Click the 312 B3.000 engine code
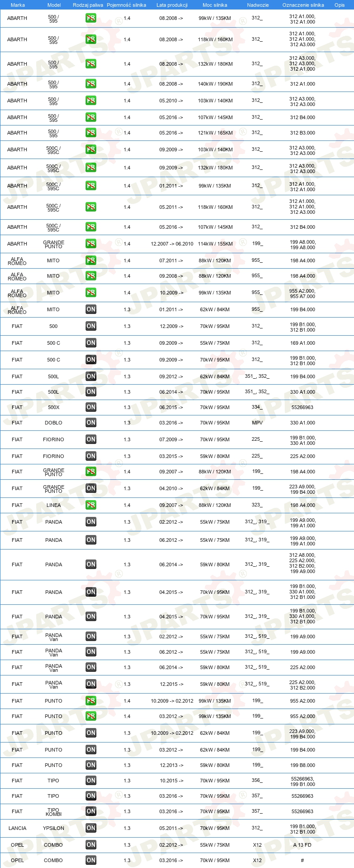Image resolution: width=354 pixels, height=868 pixels. (302, 133)
